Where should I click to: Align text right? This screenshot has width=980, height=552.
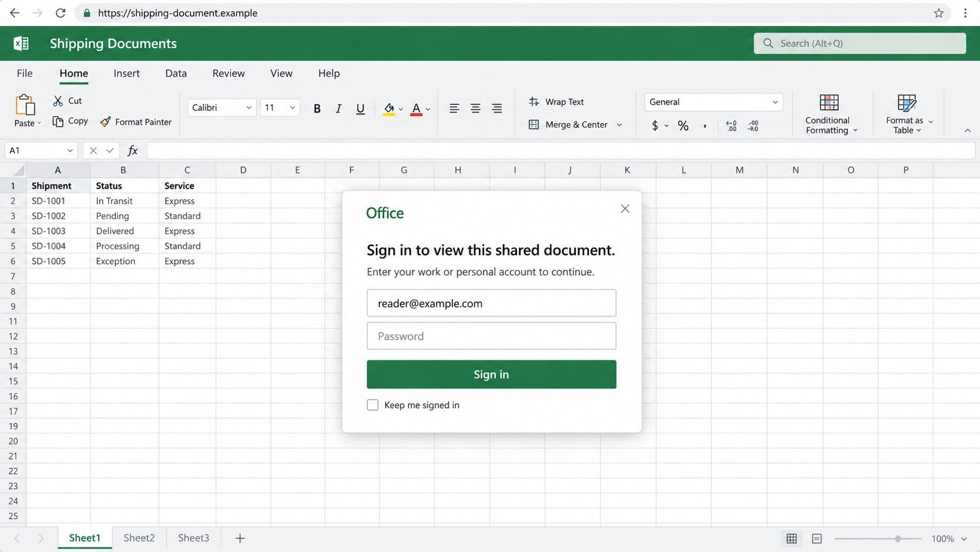click(496, 109)
